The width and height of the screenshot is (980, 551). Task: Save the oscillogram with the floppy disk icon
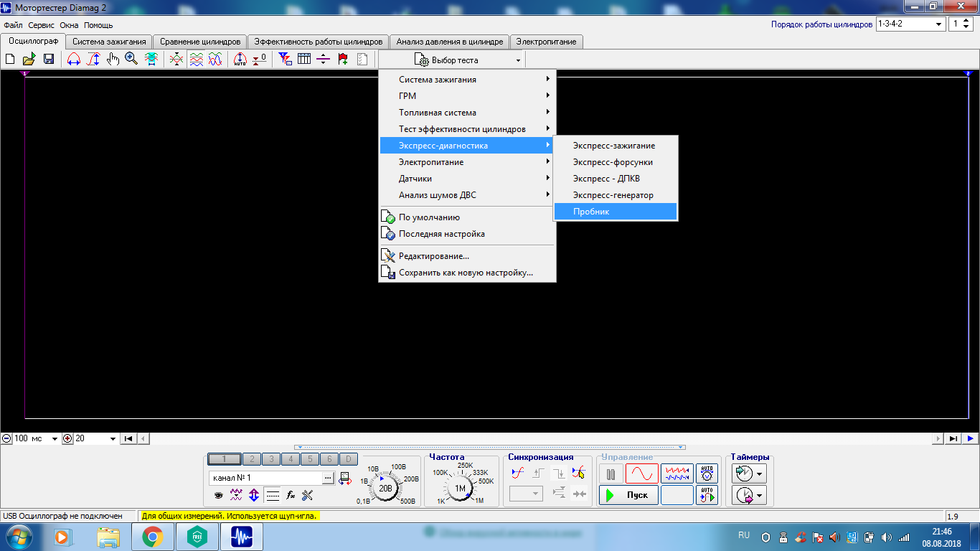pos(49,60)
